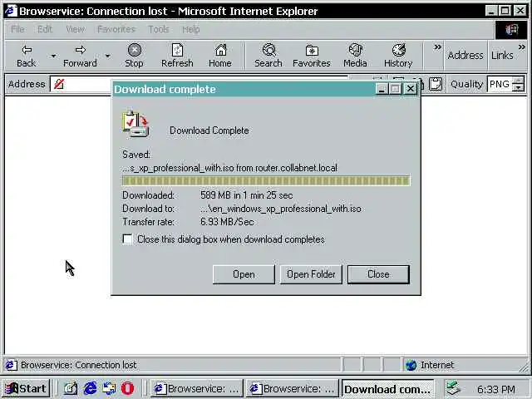The height and width of the screenshot is (399, 532).
Task: Expand the Forward history dropdown arrow
Action: pos(107,56)
